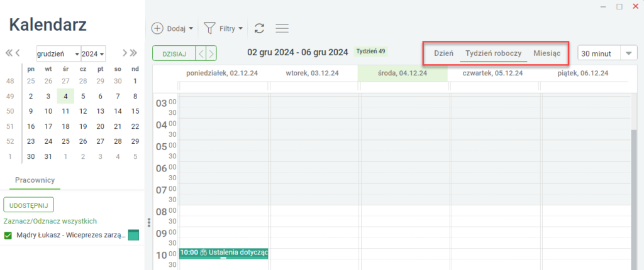Click the czwartek, 05.12.24 column header
Screen dimensions: 644x270
click(493, 73)
